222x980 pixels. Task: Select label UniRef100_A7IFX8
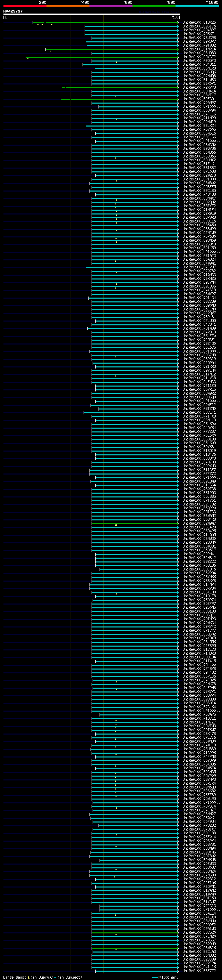(x=199, y=416)
